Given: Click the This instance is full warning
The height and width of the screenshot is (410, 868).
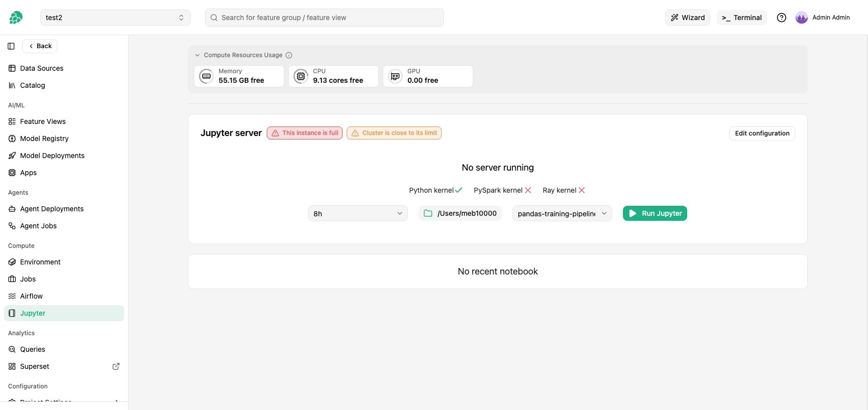Looking at the screenshot, I should coord(304,133).
